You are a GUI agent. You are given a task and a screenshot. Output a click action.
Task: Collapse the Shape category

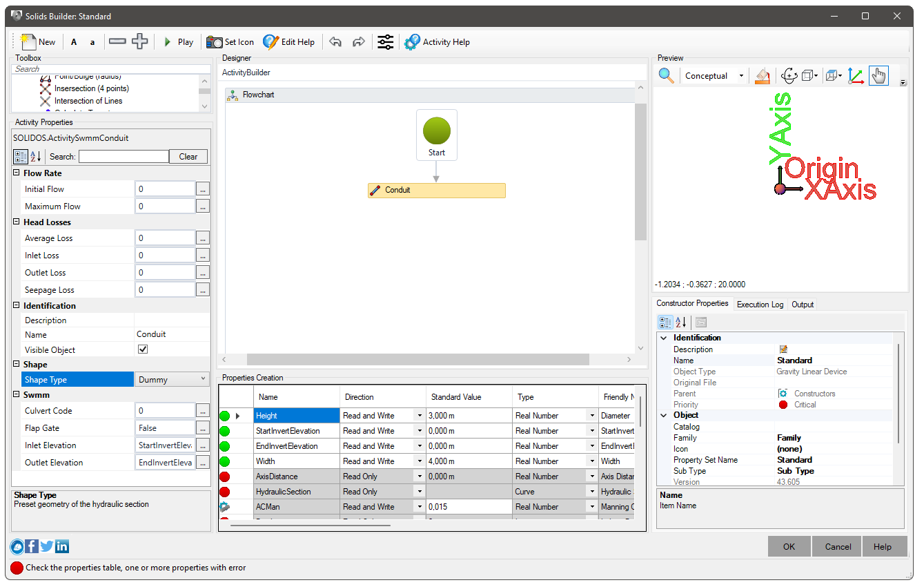[x=17, y=365]
